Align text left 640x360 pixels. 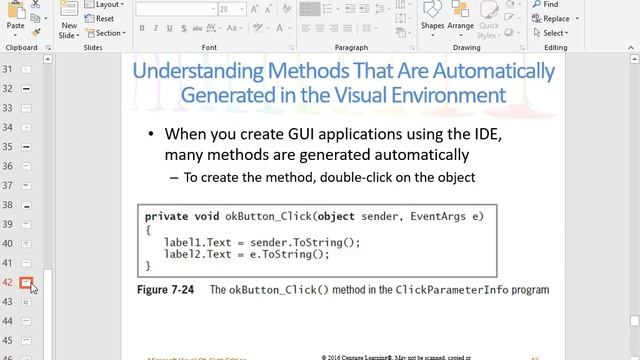[x=306, y=28]
